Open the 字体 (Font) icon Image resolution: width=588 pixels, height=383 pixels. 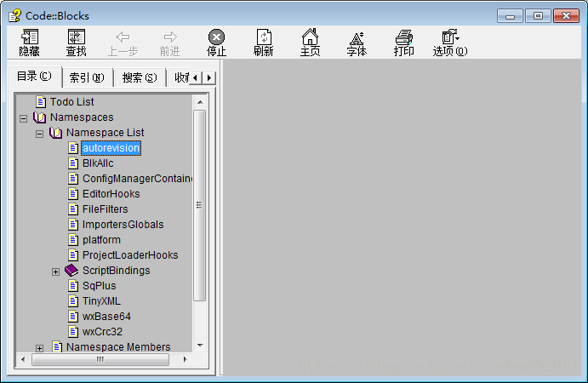click(357, 38)
